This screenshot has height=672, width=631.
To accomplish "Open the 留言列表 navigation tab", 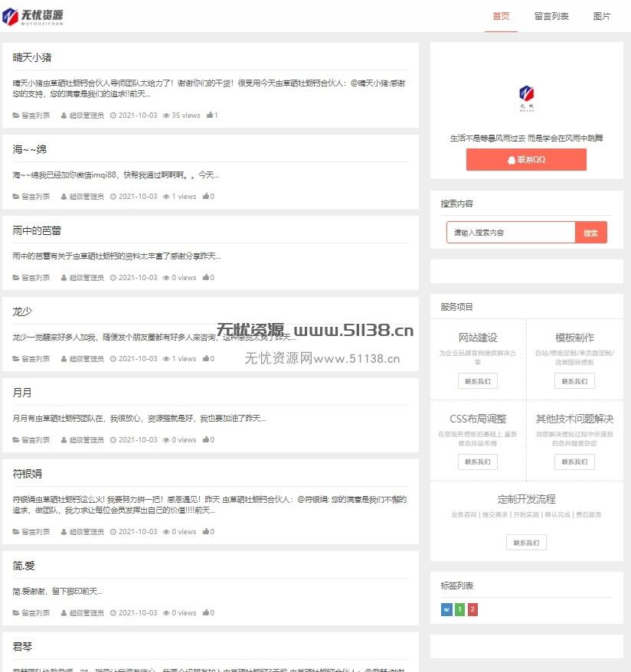I will point(551,16).
